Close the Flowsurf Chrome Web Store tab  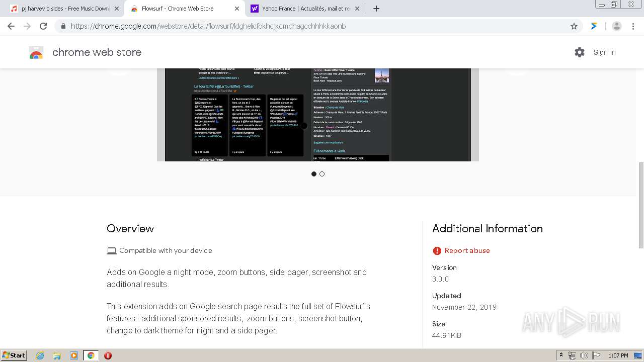click(237, 9)
